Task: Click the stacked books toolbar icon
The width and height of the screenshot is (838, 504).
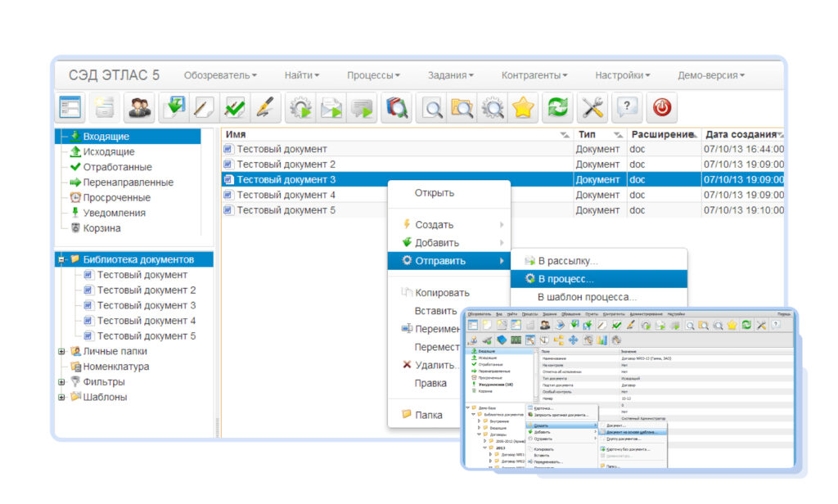Action: click(396, 107)
